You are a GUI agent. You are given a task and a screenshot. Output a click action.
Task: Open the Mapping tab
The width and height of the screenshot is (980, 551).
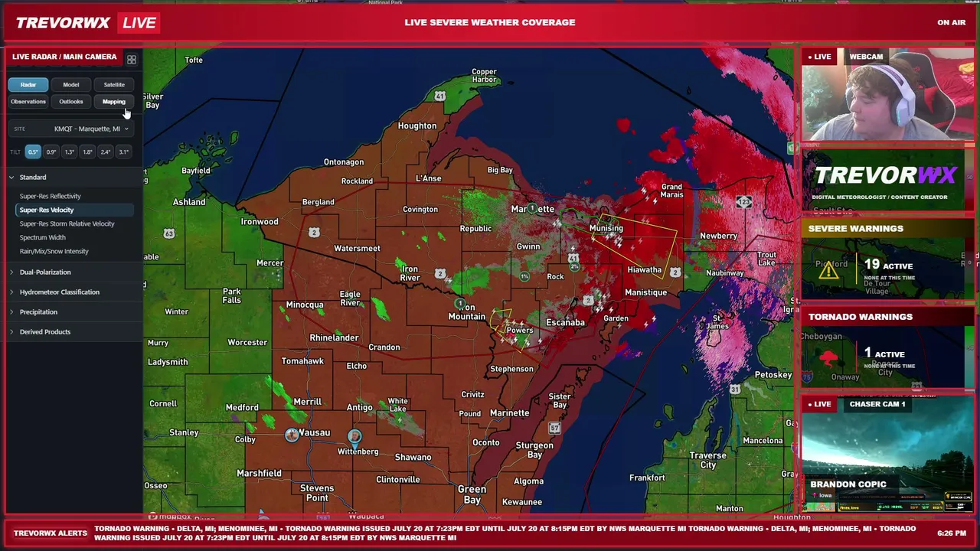point(114,102)
